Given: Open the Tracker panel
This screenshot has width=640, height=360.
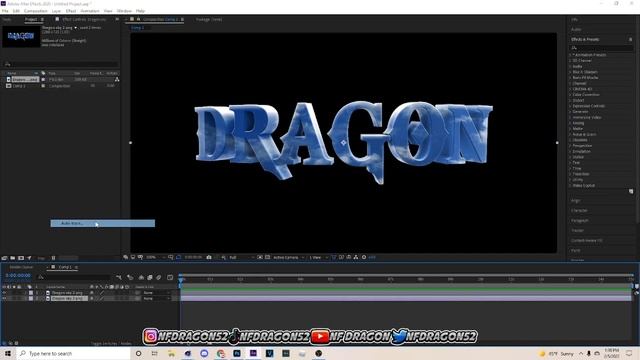Looking at the screenshot, I should [578, 231].
